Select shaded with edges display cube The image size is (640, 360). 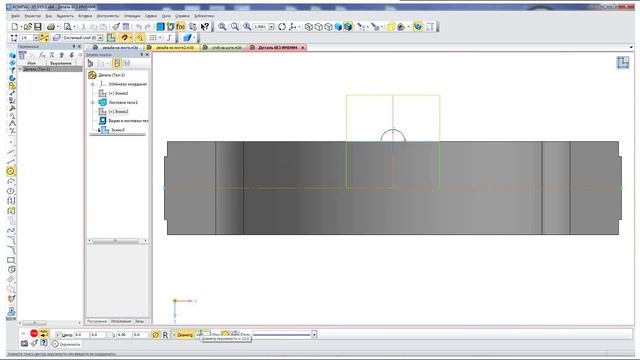coord(348,27)
